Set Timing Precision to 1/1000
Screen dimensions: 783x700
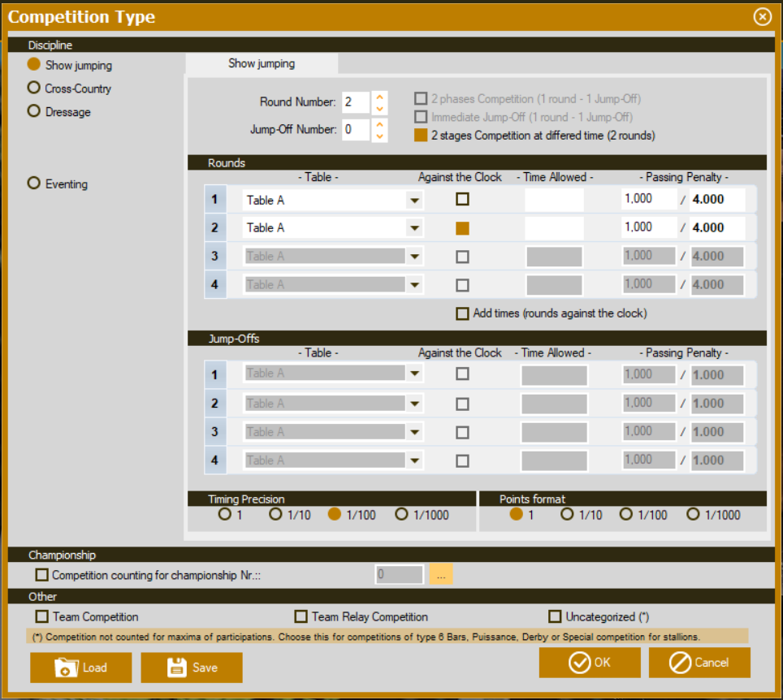click(x=402, y=514)
